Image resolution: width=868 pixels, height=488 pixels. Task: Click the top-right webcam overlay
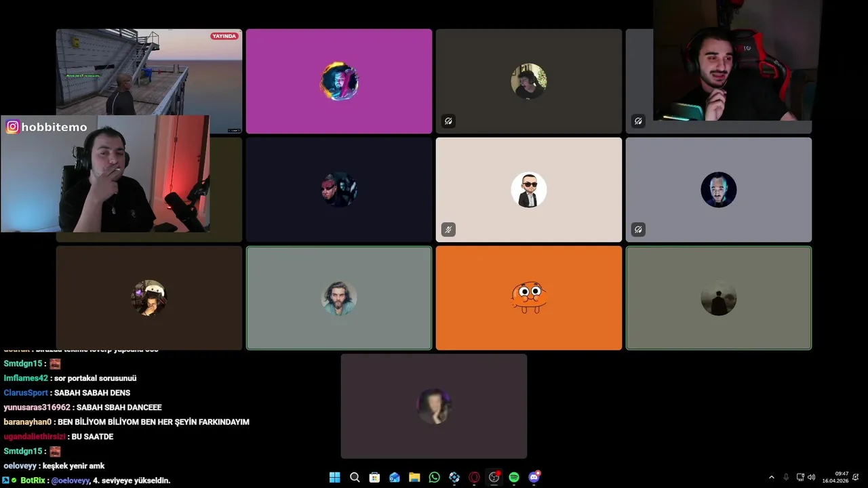(x=738, y=60)
